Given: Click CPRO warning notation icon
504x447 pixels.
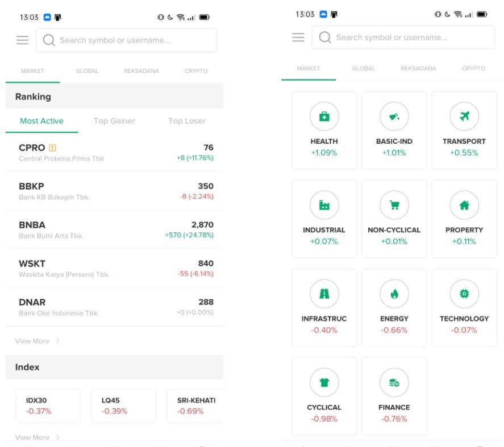Looking at the screenshot, I should 52,148.
